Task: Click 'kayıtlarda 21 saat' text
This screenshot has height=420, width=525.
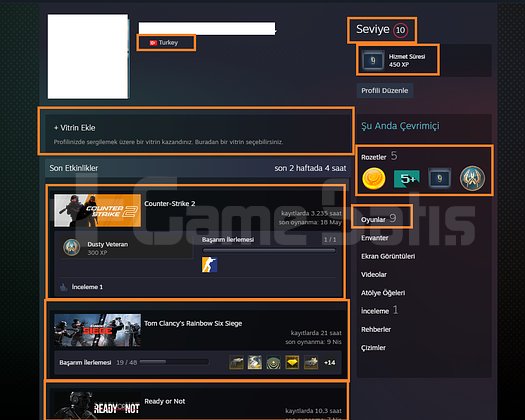Action: pyautogui.click(x=316, y=333)
